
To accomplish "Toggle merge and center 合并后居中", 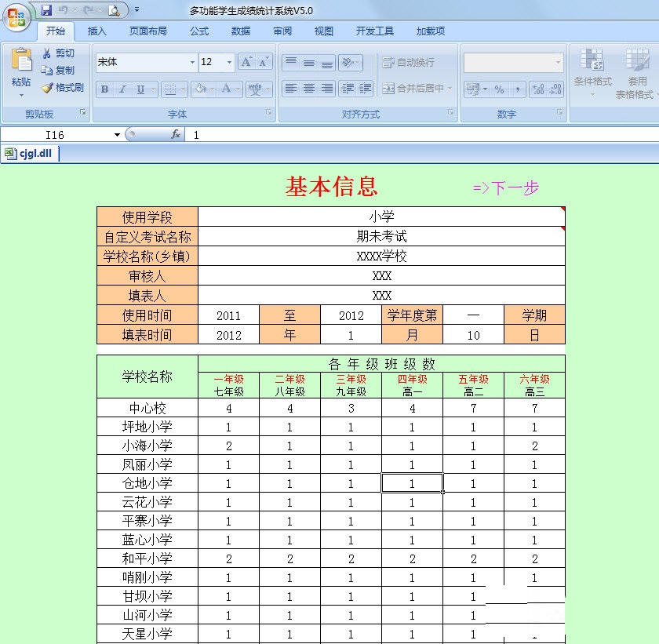I will [x=413, y=88].
